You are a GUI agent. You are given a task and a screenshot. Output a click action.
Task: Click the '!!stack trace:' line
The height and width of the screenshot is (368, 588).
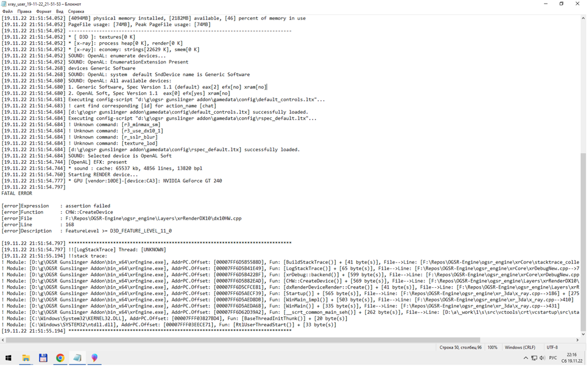(x=54, y=256)
